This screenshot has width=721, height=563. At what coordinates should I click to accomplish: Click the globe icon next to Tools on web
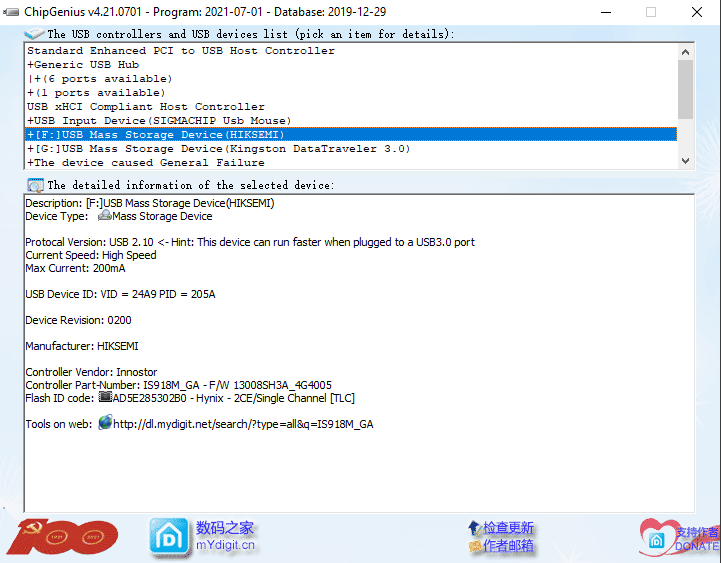tap(105, 422)
